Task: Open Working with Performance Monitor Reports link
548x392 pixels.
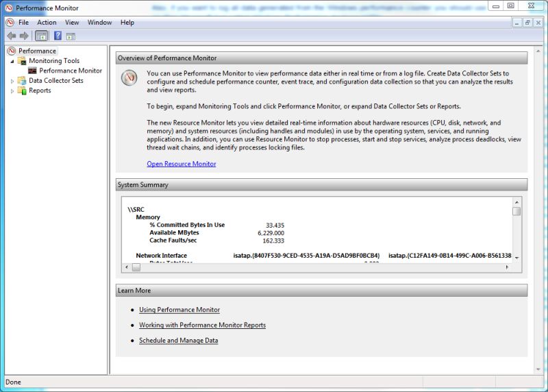Action: click(x=202, y=325)
